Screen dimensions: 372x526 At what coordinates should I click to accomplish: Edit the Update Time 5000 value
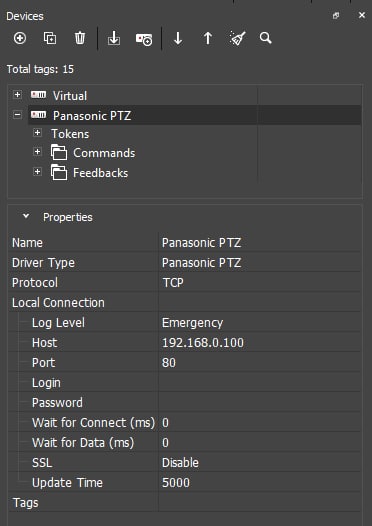(x=260, y=482)
